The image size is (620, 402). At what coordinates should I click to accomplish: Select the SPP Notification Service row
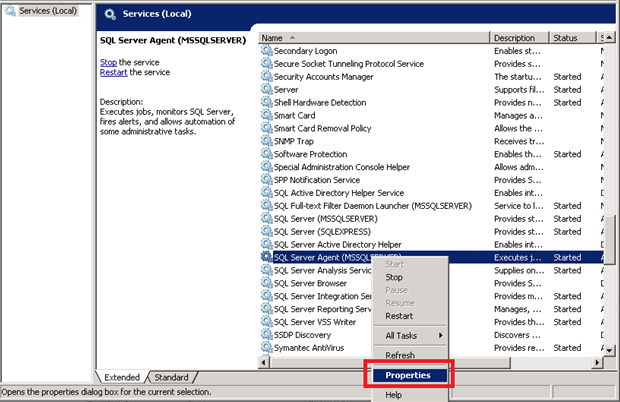[x=431, y=180]
